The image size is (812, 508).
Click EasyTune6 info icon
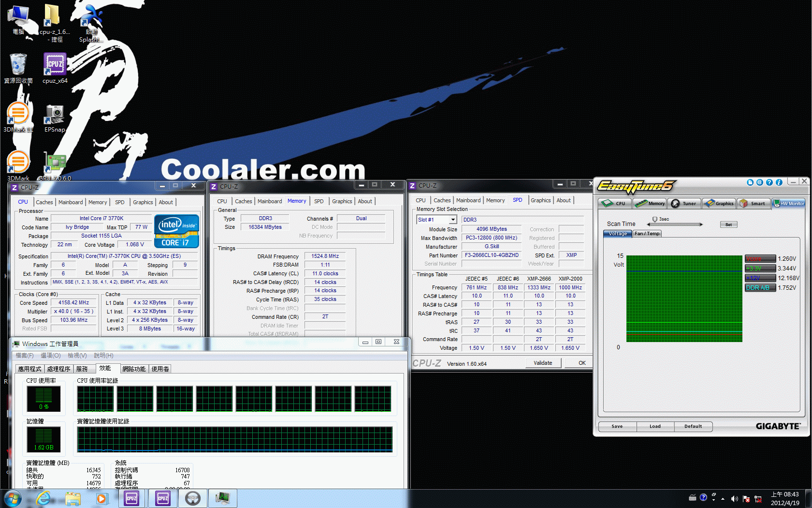(x=779, y=182)
